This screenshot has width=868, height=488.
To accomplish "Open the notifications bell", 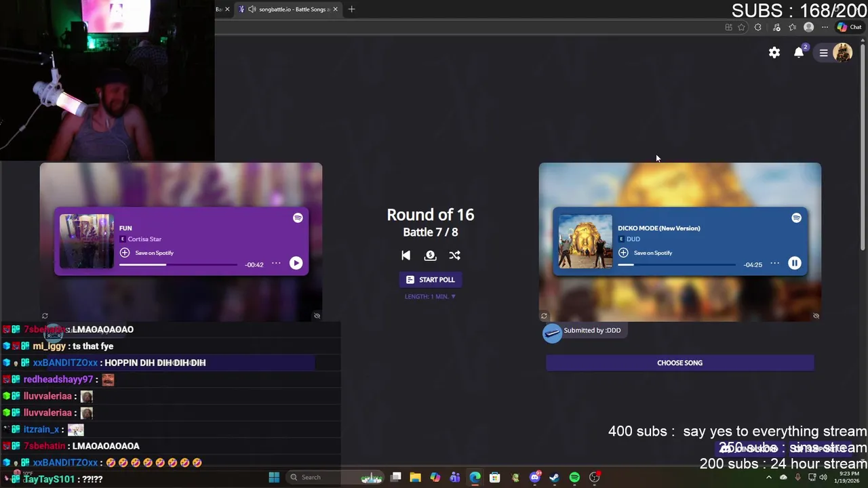I will tap(799, 53).
